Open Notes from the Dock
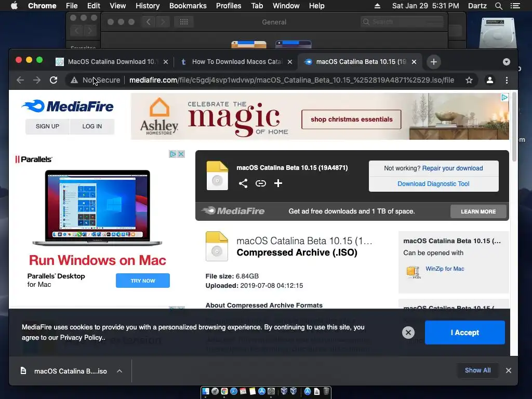532x399 pixels. pos(252,391)
